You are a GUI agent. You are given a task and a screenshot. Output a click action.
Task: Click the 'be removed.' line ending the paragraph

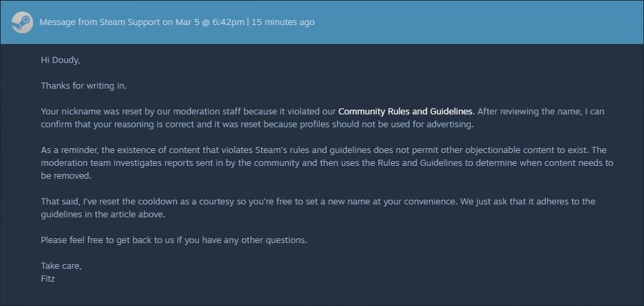pos(66,175)
